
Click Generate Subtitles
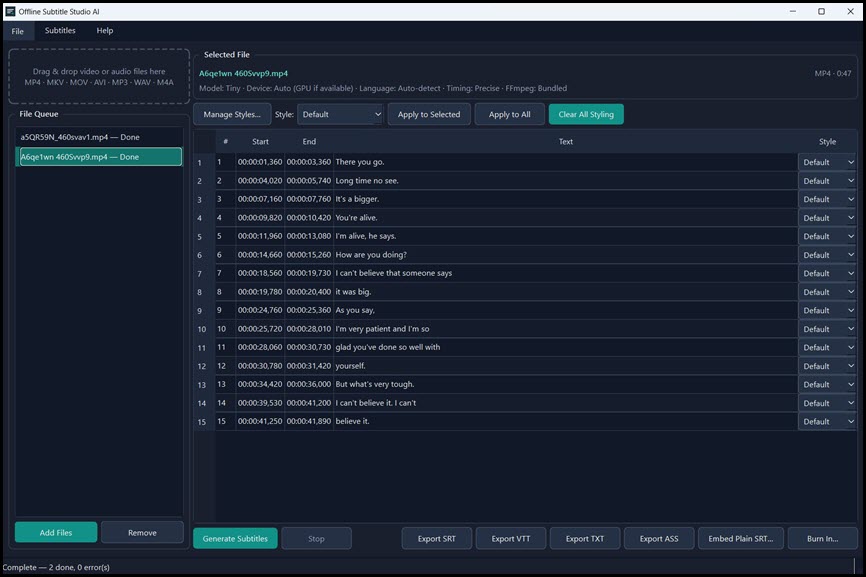[235, 538]
